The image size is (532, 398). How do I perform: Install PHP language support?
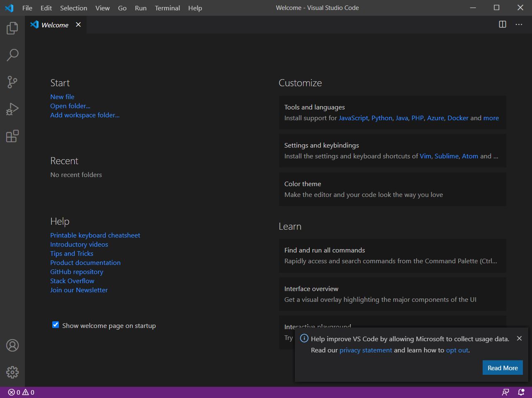(418, 118)
